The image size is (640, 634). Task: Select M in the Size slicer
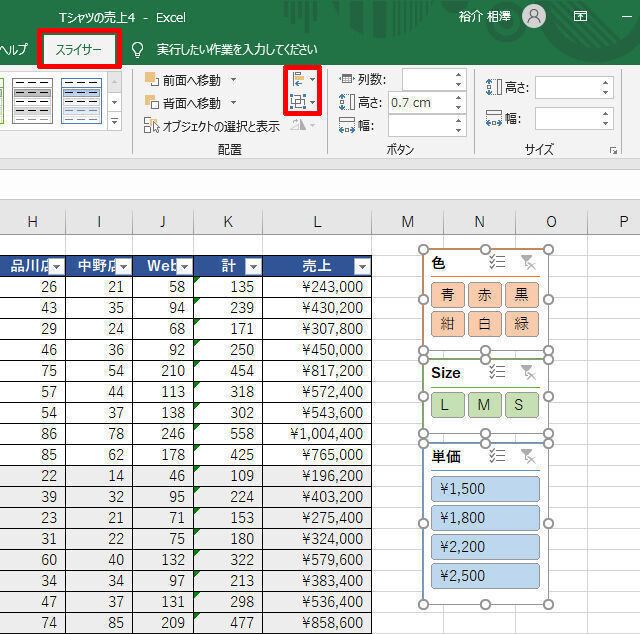[485, 405]
